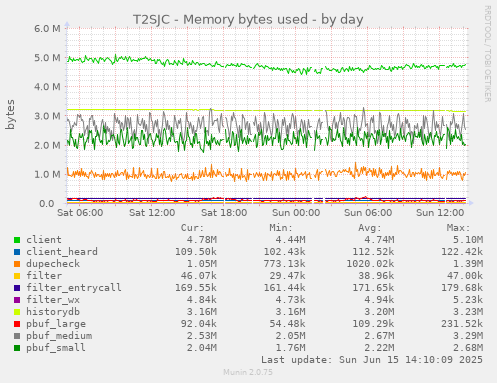Click filter current value 46.07k
The image size is (497, 383).
tap(199, 276)
